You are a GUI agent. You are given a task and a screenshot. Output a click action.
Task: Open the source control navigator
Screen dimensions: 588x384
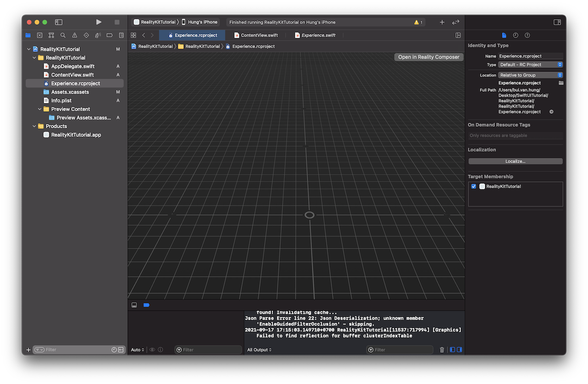coord(40,35)
